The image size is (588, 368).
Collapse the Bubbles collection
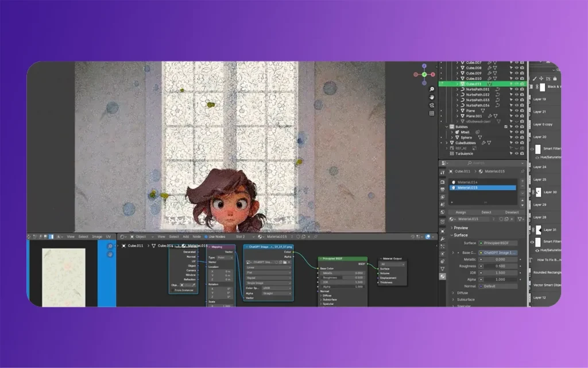[446, 127]
